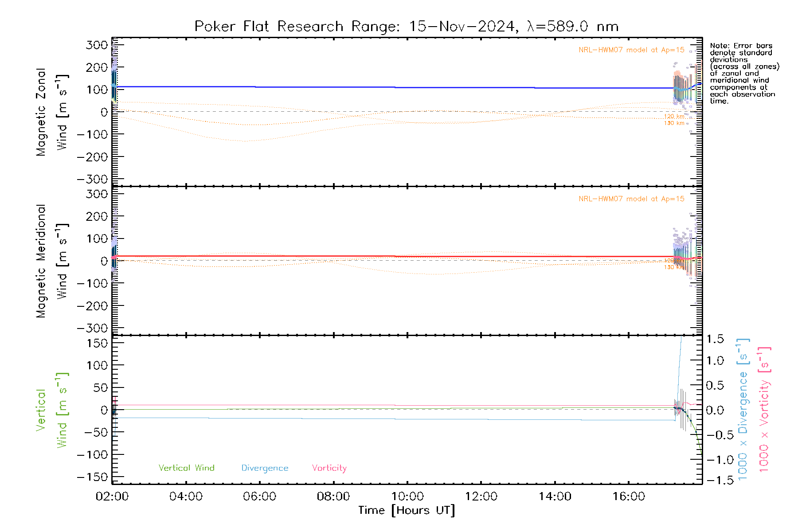Click the "1000 × Divergence" right axis title
Viewport: 798px width, 532px height.
743,410
